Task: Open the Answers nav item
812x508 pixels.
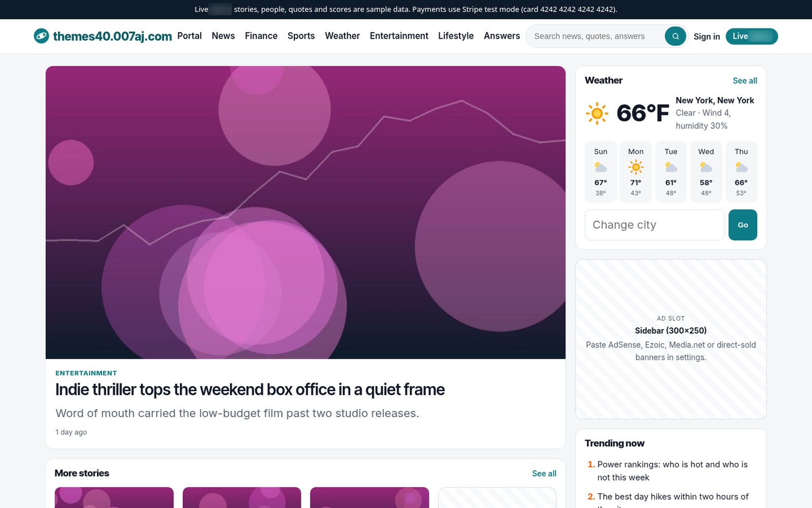Action: click(x=502, y=36)
